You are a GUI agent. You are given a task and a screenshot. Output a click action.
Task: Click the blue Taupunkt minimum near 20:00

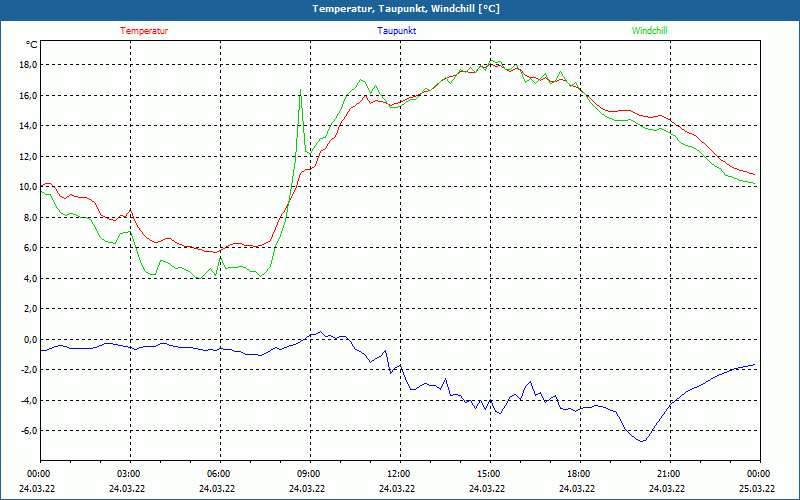coord(643,441)
